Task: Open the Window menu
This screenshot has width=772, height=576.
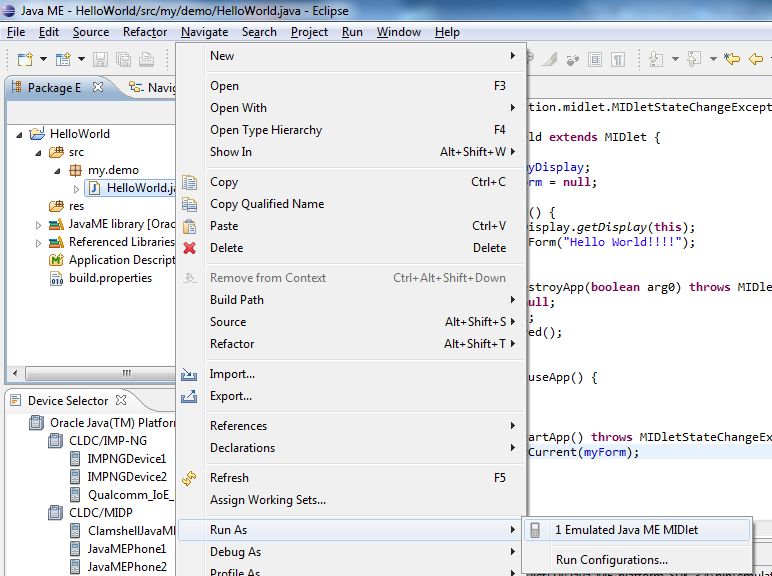Action: tap(399, 32)
